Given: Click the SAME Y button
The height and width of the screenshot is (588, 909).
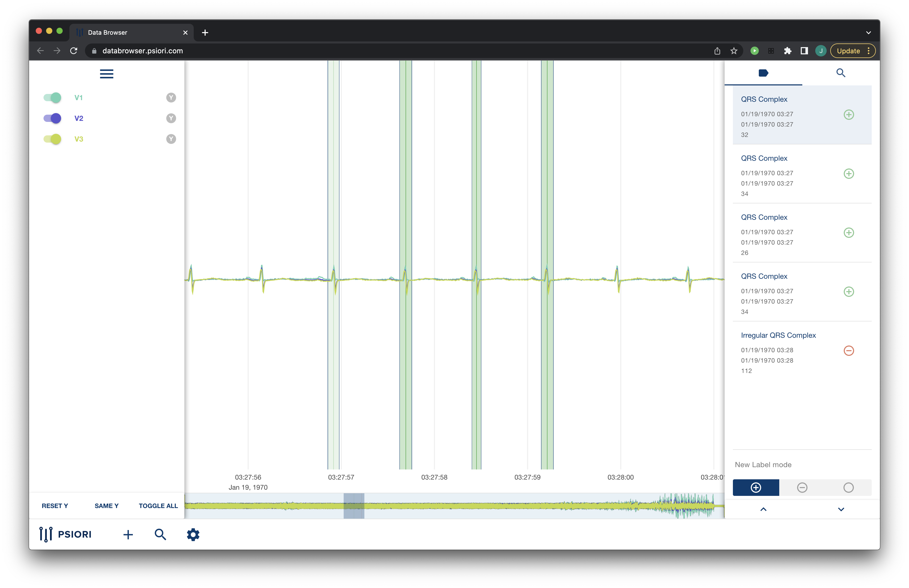Looking at the screenshot, I should tap(106, 506).
